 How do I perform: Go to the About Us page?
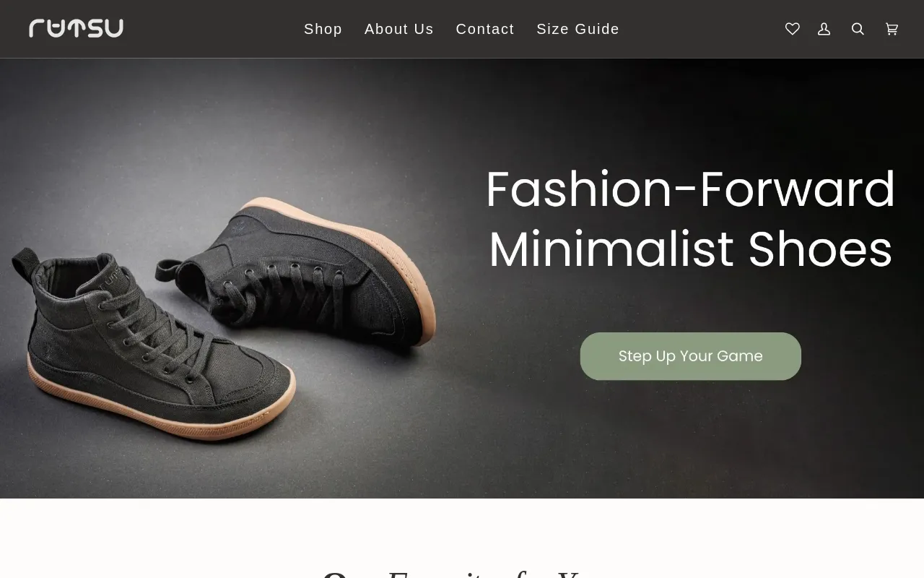point(399,29)
